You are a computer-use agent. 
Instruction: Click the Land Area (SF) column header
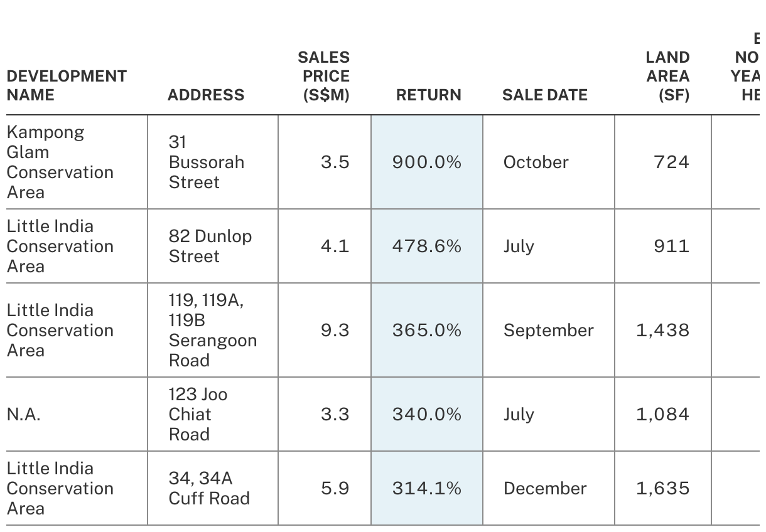tap(667, 76)
